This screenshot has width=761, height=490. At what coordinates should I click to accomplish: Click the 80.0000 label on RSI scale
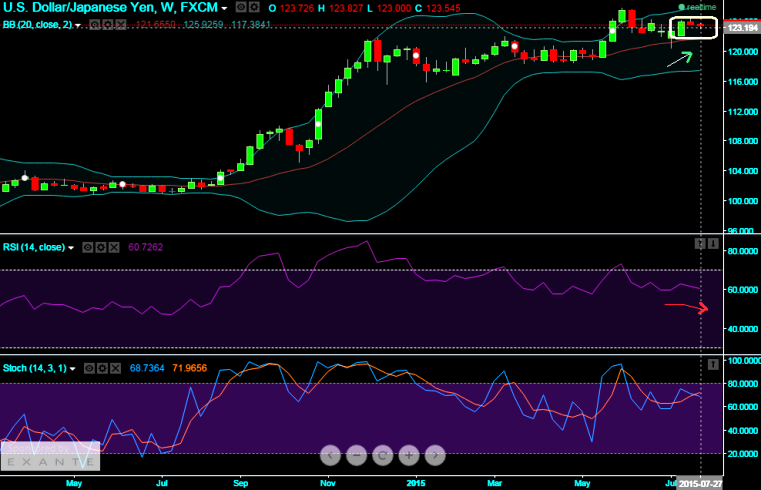743,251
